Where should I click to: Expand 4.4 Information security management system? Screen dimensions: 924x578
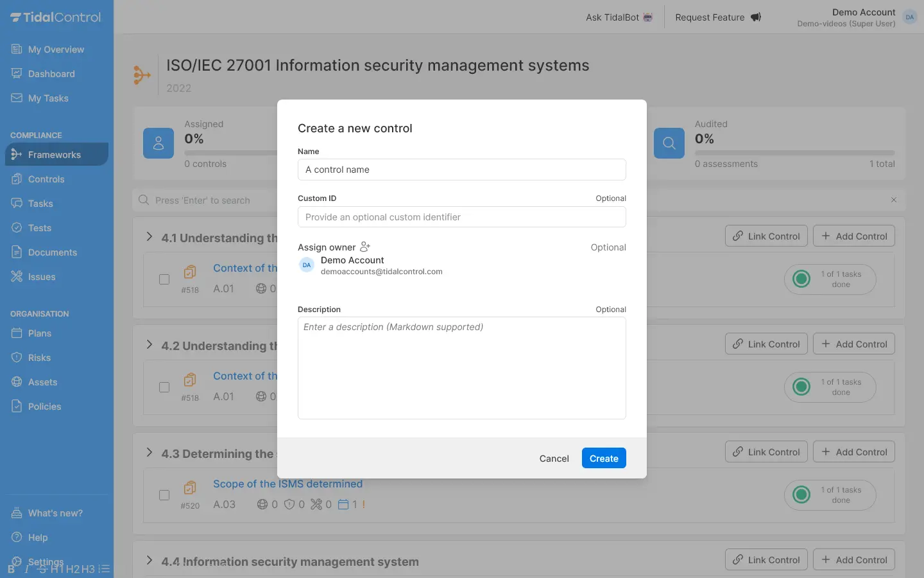point(150,561)
